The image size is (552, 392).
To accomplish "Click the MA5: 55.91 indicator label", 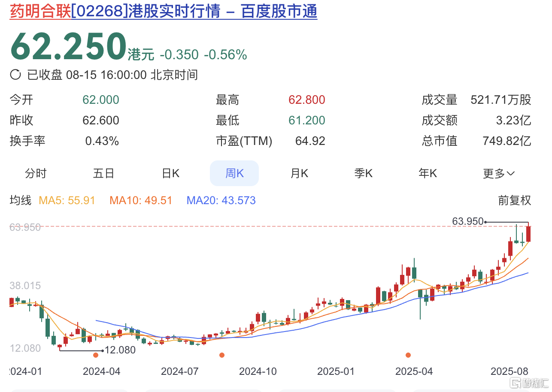I will point(67,200).
